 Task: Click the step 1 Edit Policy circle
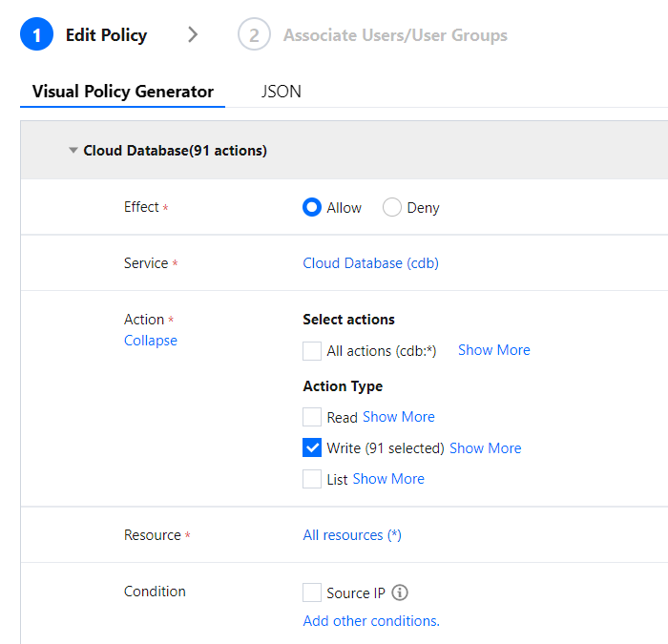coord(36,35)
